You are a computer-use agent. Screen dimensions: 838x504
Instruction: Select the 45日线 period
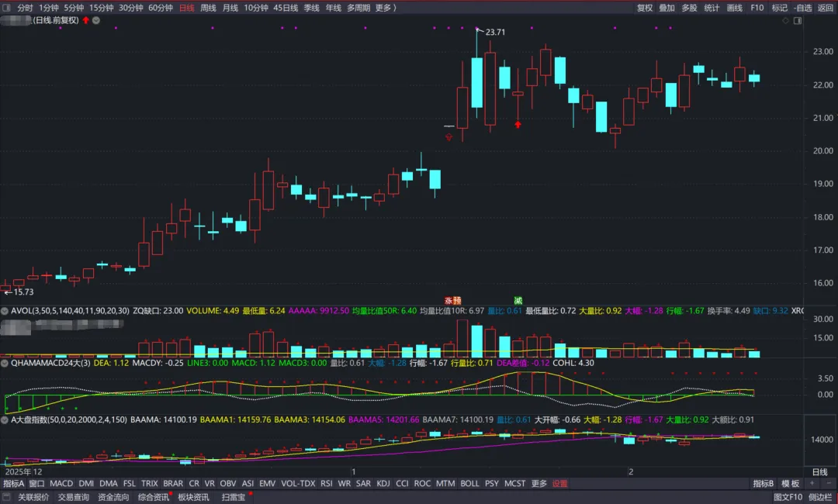click(286, 8)
